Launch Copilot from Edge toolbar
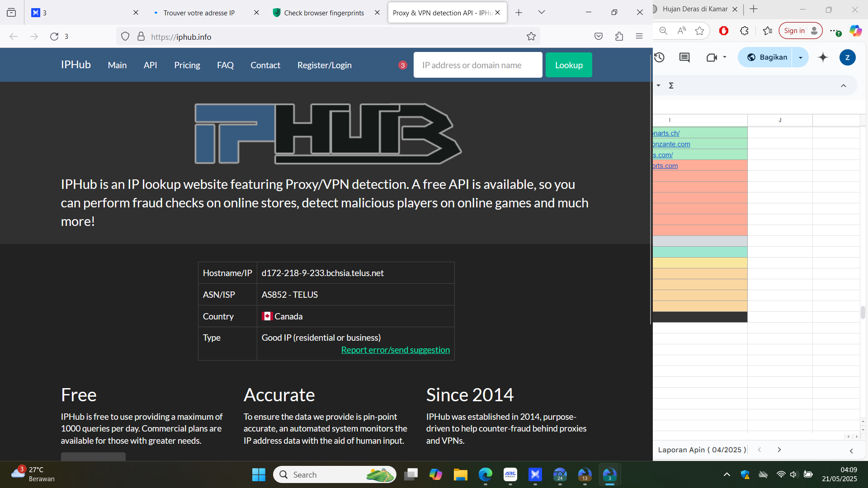Image resolution: width=868 pixels, height=488 pixels. coord(855,31)
